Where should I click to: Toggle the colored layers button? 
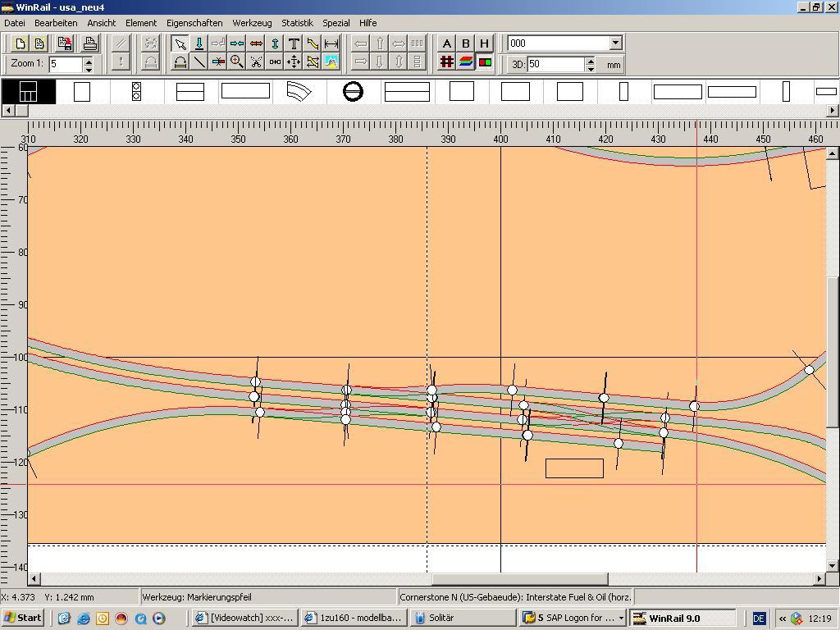pos(466,62)
